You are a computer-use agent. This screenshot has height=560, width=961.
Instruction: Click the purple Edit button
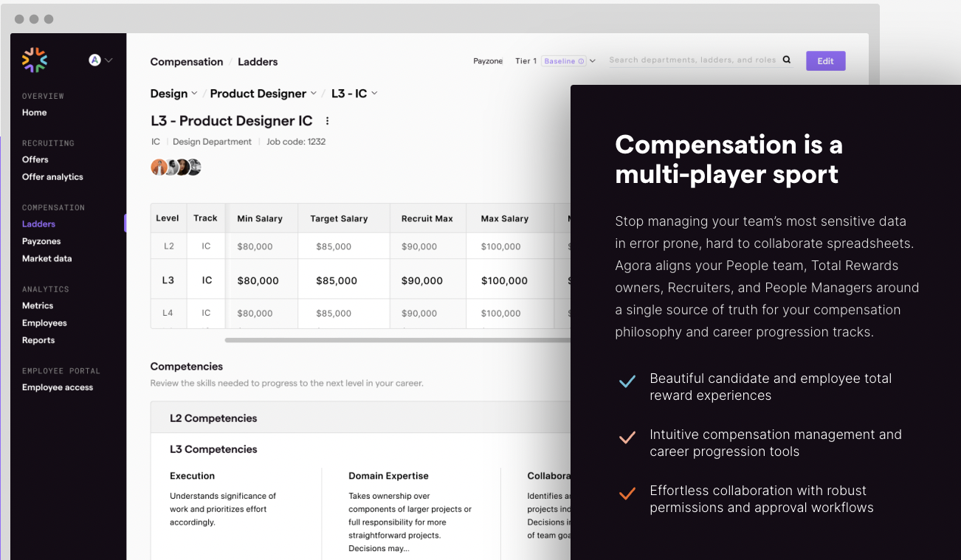(x=826, y=61)
